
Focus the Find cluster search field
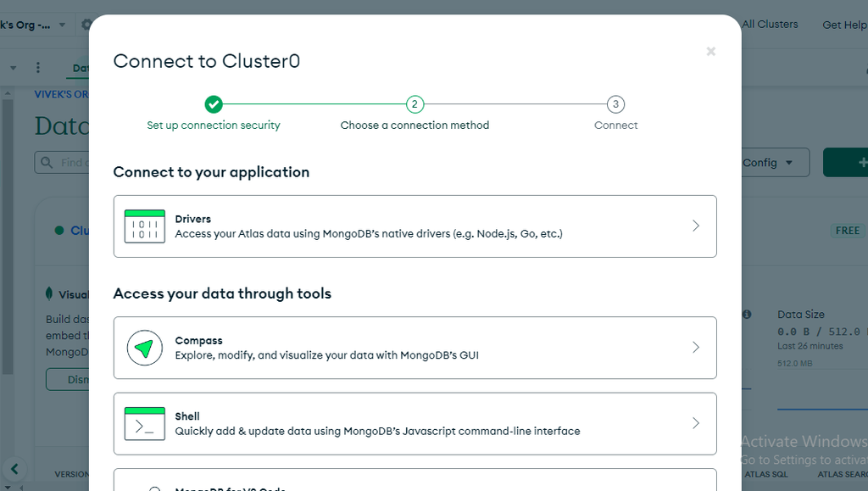(x=62, y=163)
